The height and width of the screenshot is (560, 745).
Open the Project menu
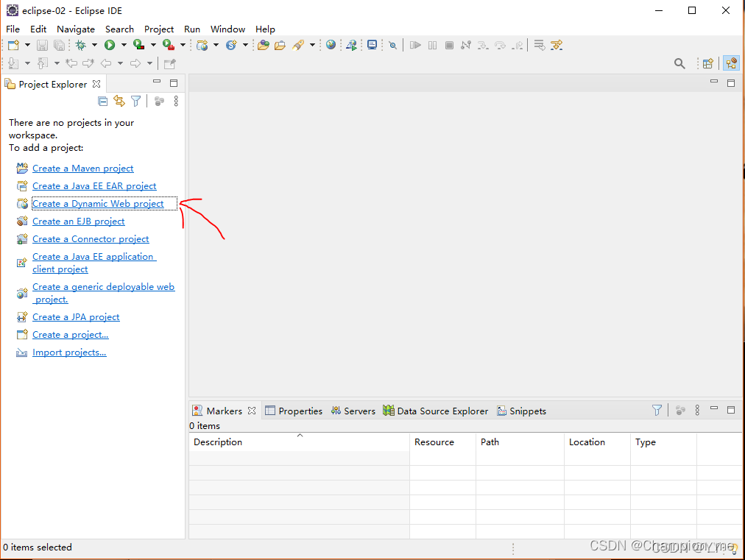(x=159, y=29)
